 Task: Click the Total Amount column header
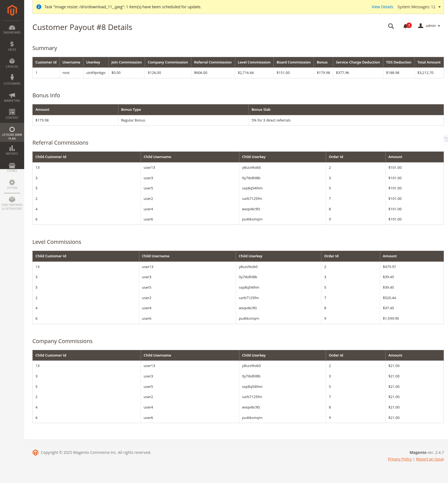tap(428, 62)
